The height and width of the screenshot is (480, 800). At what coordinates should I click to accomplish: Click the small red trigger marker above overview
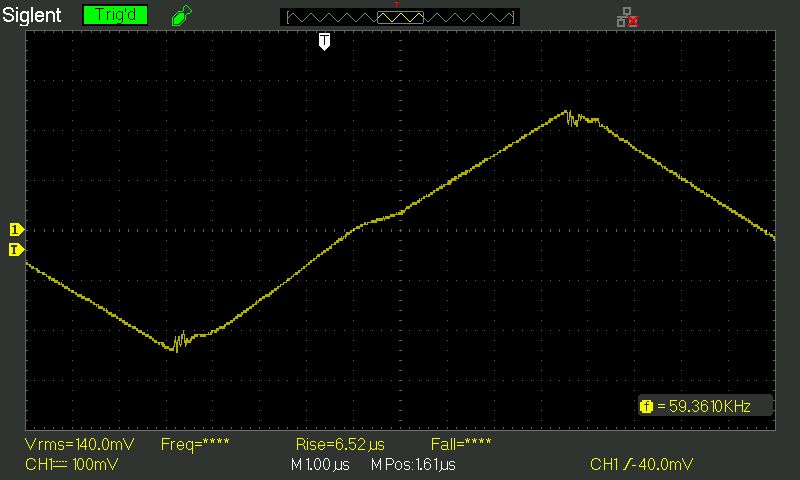396,4
